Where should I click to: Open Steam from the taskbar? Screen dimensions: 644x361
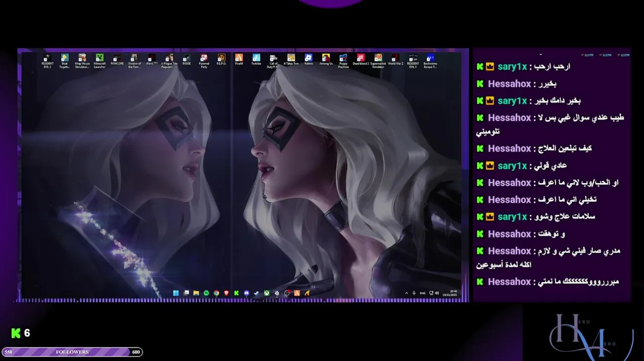256,293
